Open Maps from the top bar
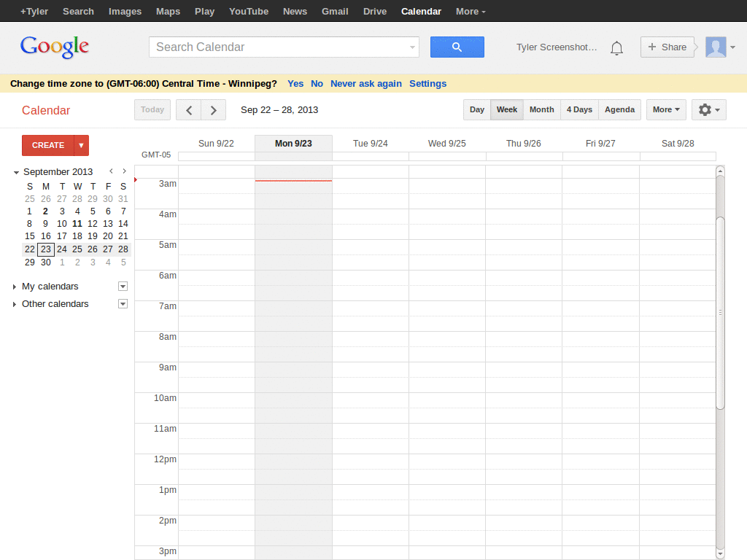The image size is (747, 560). click(169, 12)
